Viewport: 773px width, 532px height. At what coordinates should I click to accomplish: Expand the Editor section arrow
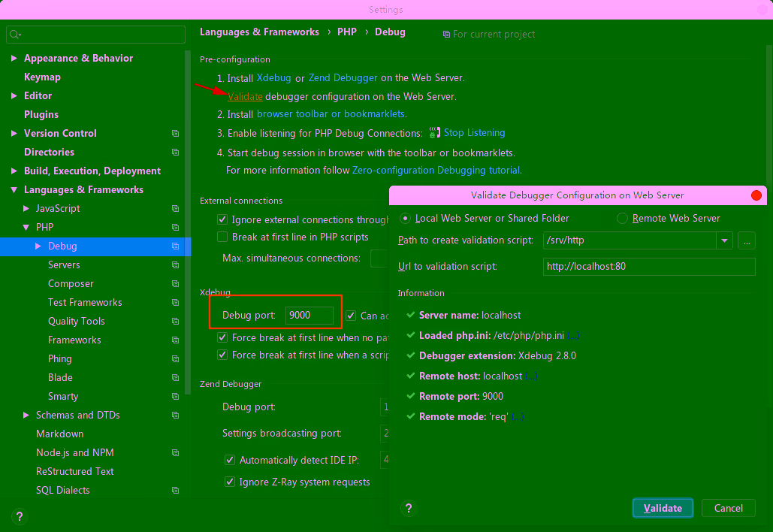[14, 95]
